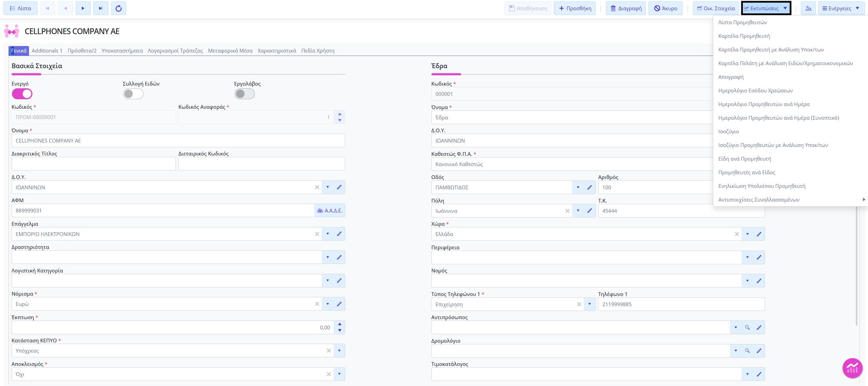Click the Διαγραφή button
This screenshot has width=868, height=386.
tap(626, 8)
